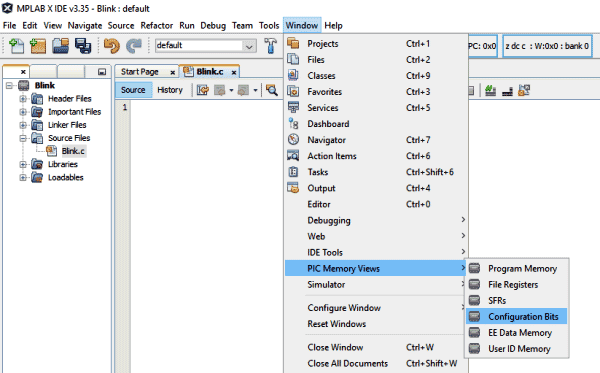This screenshot has height=373, width=600.
Task: Switch to the Start Page tab
Action: click(x=140, y=72)
